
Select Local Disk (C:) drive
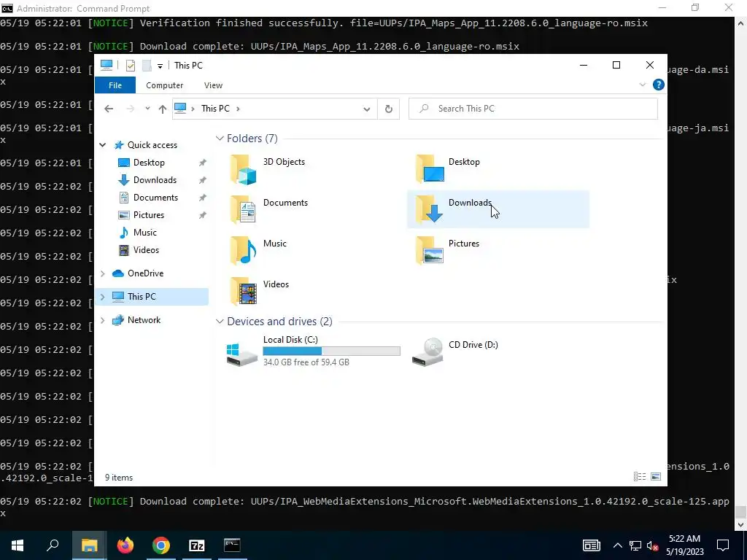click(313, 351)
